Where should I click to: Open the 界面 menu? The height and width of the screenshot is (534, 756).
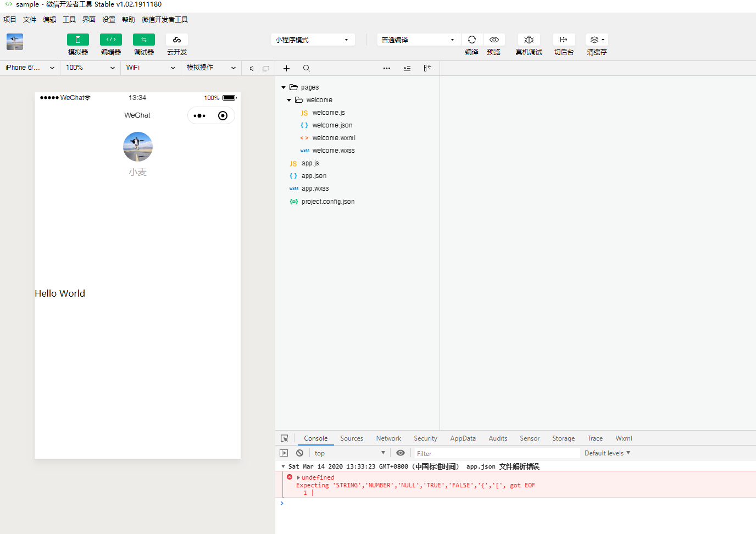(89, 20)
